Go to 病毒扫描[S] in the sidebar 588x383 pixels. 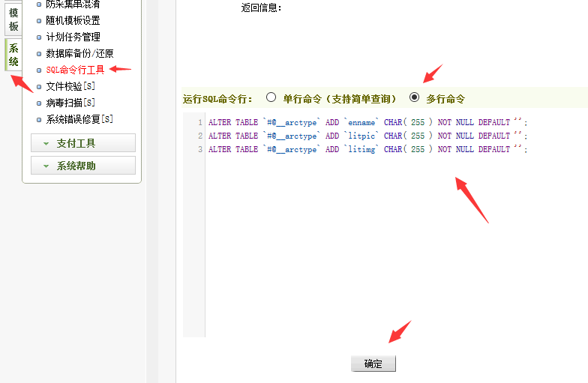(x=70, y=103)
